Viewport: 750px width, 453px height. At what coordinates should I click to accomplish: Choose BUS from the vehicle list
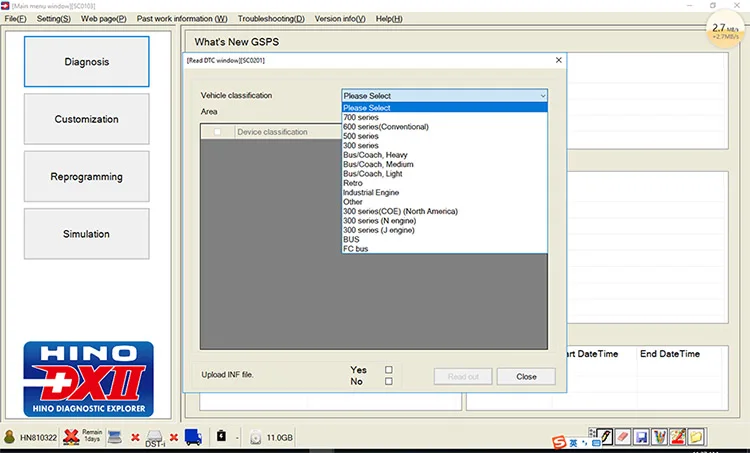444,239
